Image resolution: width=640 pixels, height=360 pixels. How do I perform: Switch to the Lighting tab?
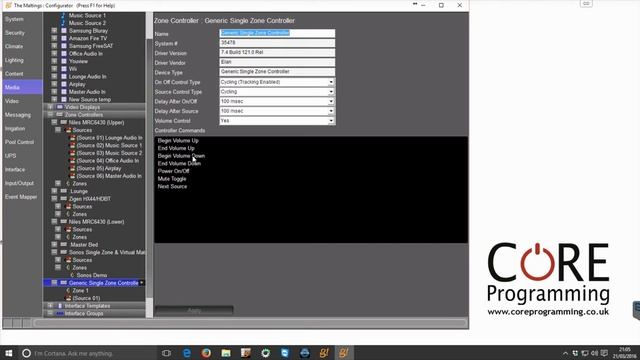[22, 60]
